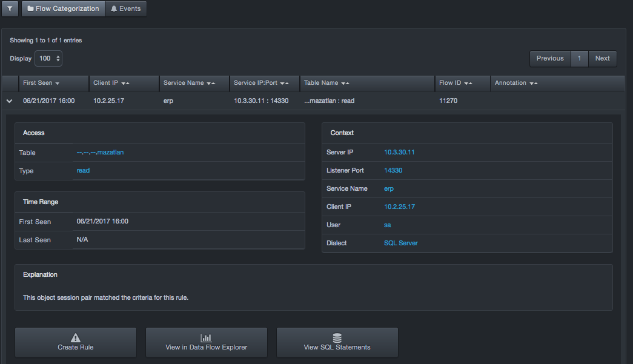Click the SQL Server dialect link
633x364 pixels.
pyautogui.click(x=401, y=243)
